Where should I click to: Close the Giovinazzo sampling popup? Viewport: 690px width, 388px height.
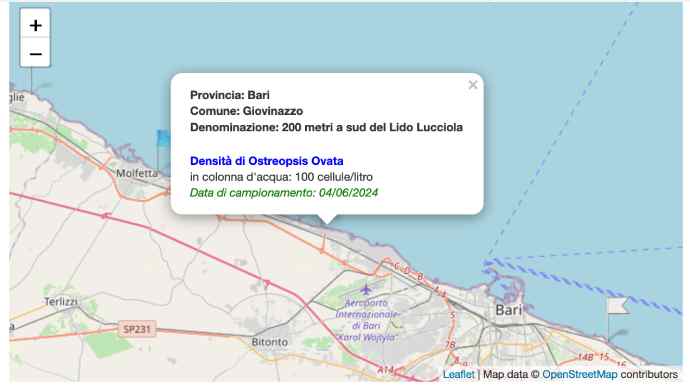[x=473, y=85]
